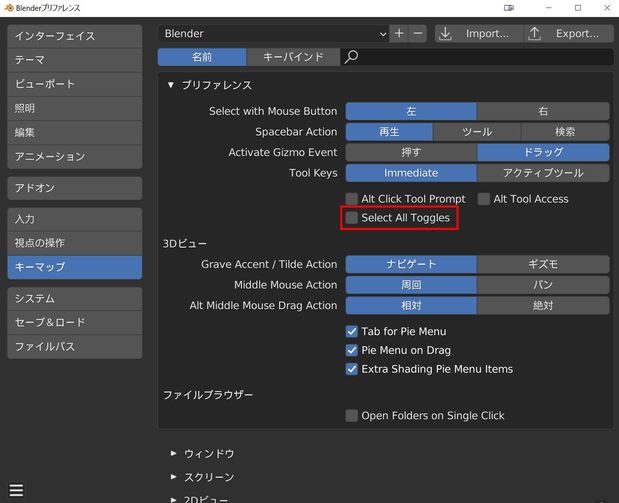This screenshot has height=503, width=619.
Task: Set Grave Accent action to ギズモ
Action: (x=543, y=264)
